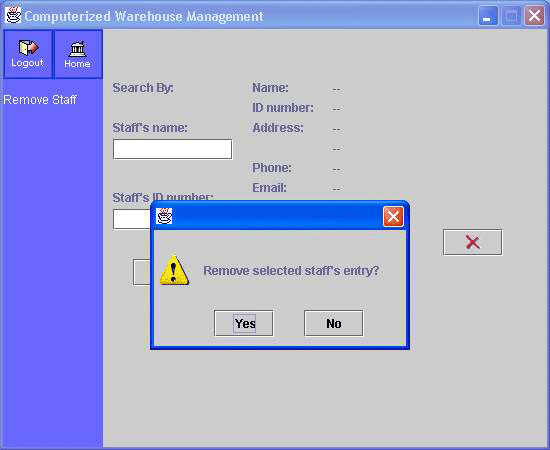The width and height of the screenshot is (550, 450).
Task: Close the Computerized Warehouse Management window
Action: point(534,16)
